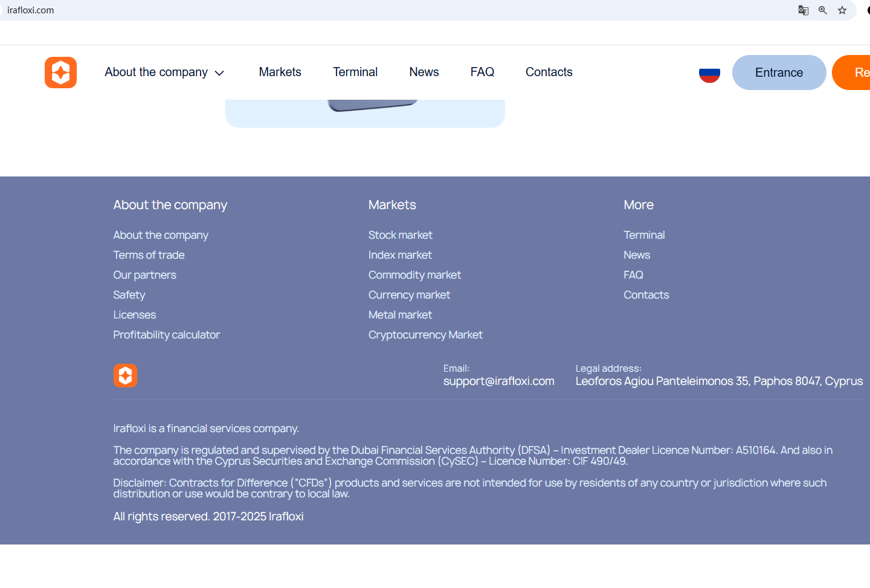Go to News in the header
The height and width of the screenshot is (588, 870).
[424, 73]
